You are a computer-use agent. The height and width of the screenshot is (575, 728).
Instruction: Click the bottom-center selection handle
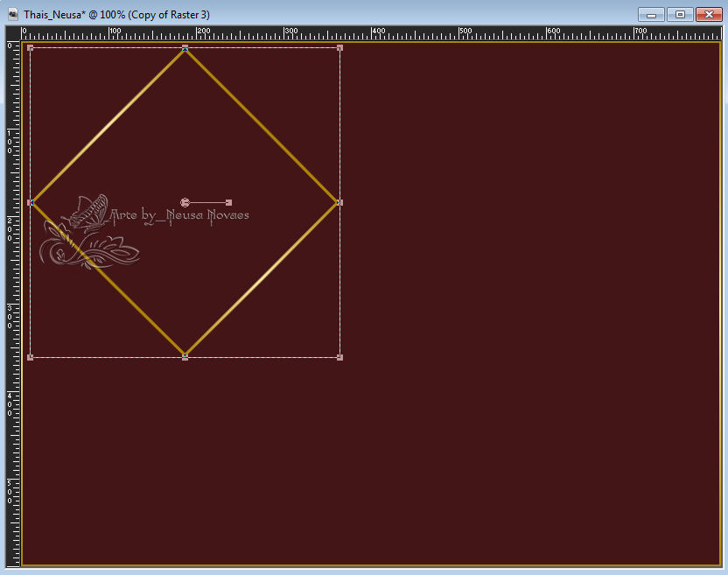coord(185,357)
